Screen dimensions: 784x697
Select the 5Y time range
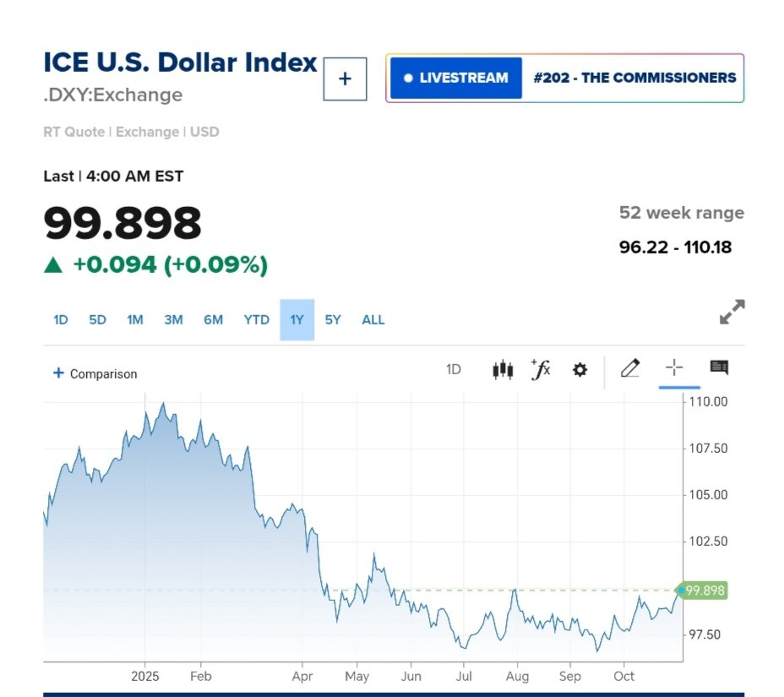click(333, 319)
